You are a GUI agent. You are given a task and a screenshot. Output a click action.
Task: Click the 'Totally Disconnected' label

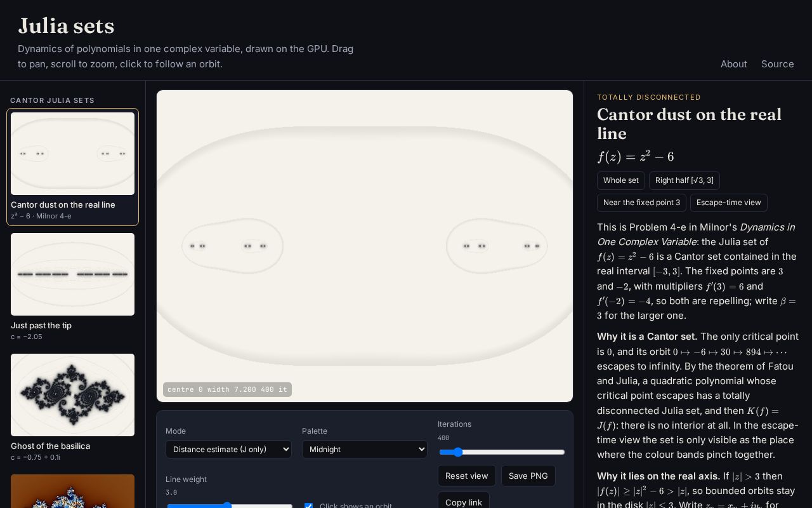click(x=649, y=97)
